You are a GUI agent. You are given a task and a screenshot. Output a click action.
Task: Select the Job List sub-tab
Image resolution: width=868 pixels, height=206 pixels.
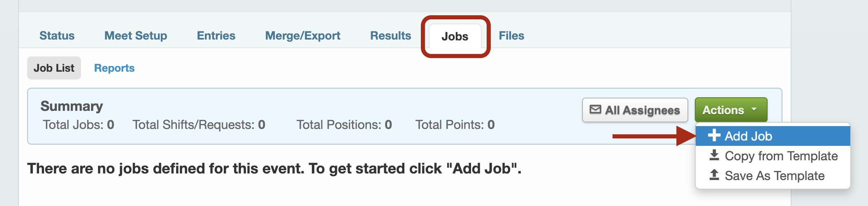click(54, 68)
